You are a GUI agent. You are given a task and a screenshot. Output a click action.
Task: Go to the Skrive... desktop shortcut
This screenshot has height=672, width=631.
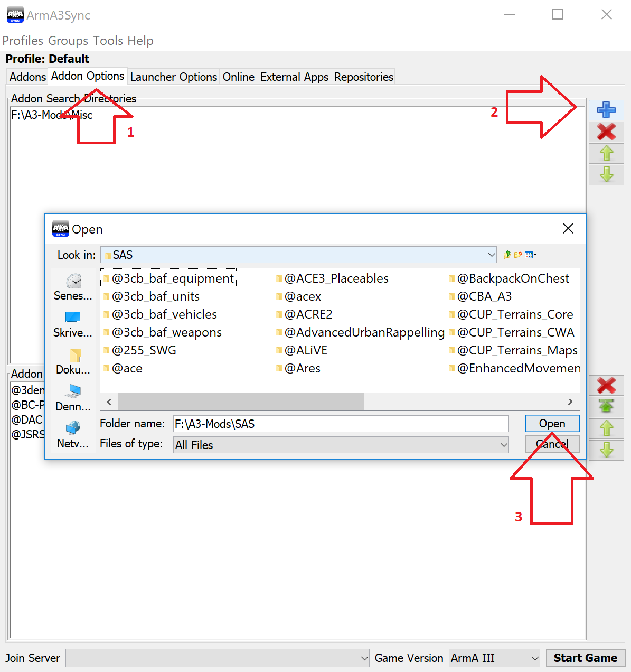[73, 324]
